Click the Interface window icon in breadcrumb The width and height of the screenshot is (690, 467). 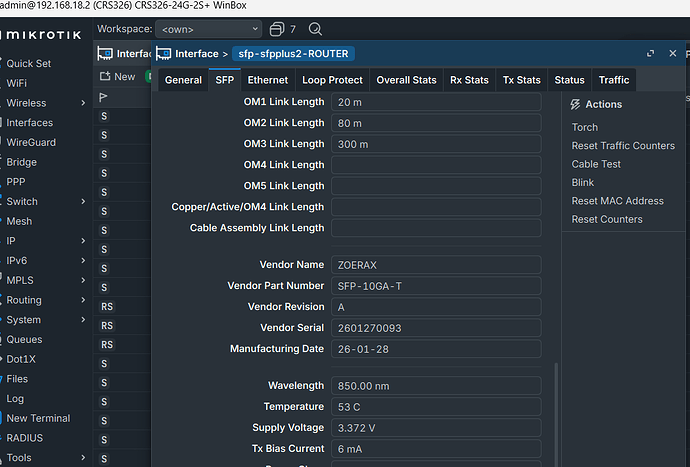click(x=163, y=54)
